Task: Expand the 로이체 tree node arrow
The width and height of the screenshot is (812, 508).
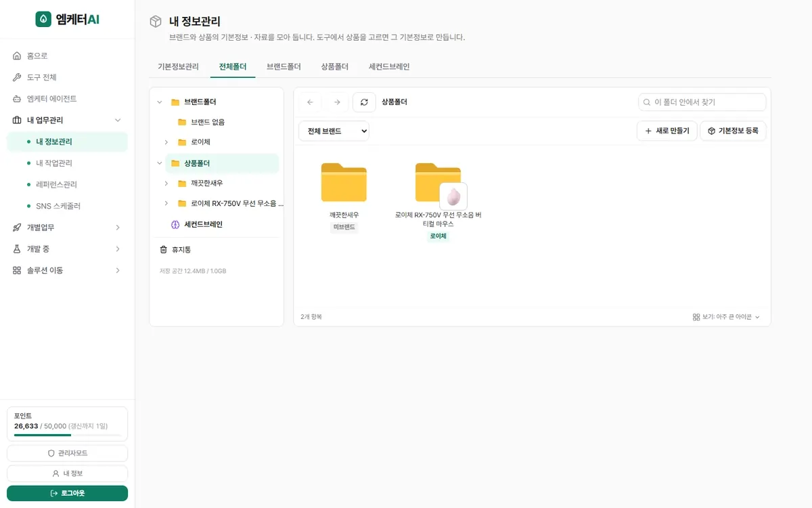Action: [x=166, y=142]
